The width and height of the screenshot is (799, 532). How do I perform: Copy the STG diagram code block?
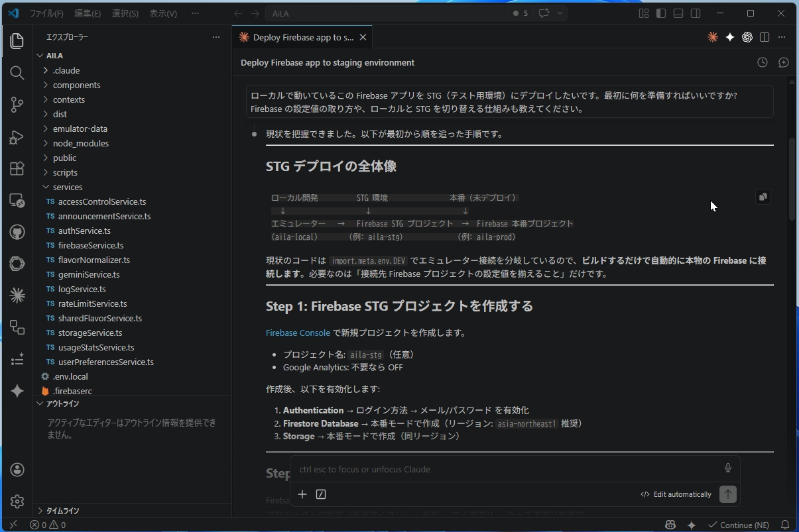(x=763, y=197)
